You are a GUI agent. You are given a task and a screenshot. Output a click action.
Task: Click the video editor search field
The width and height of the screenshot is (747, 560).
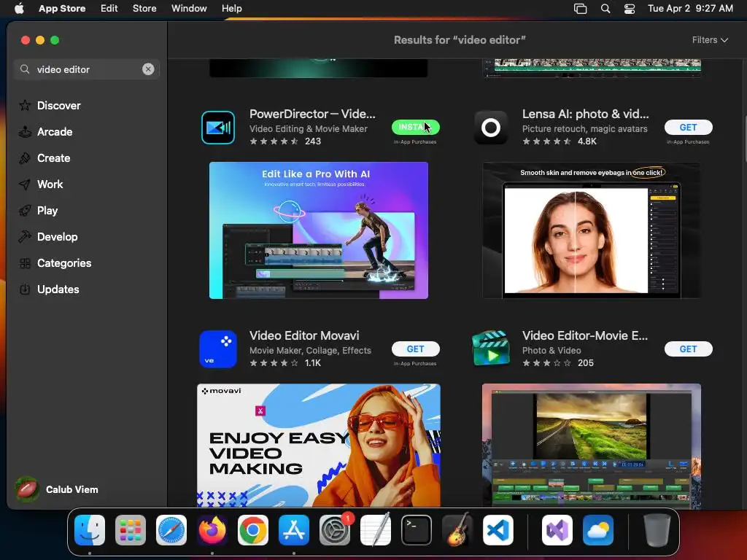pos(87,69)
